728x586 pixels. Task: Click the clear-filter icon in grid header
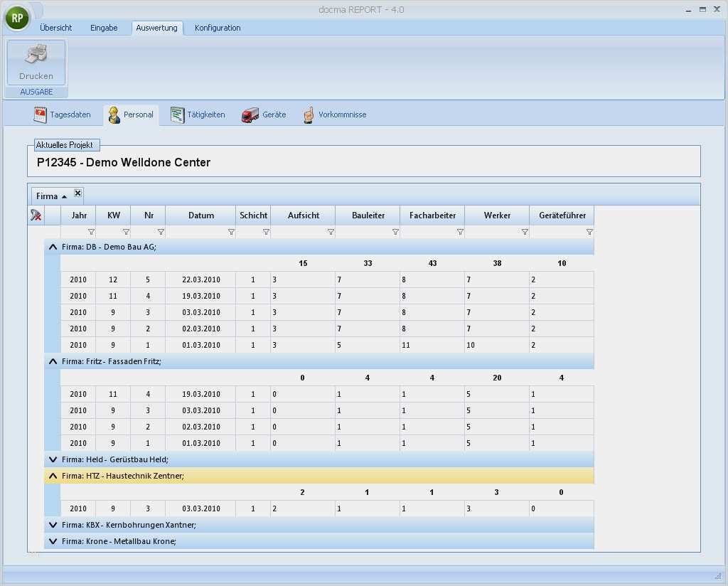[x=36, y=215]
